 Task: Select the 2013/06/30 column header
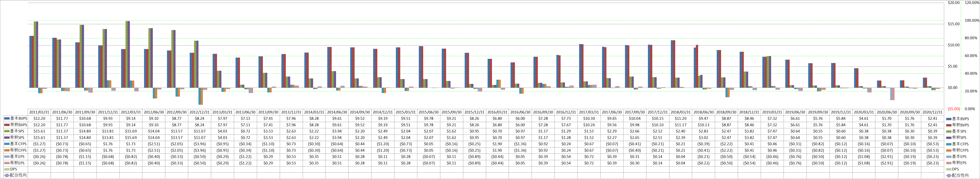click(x=246, y=112)
